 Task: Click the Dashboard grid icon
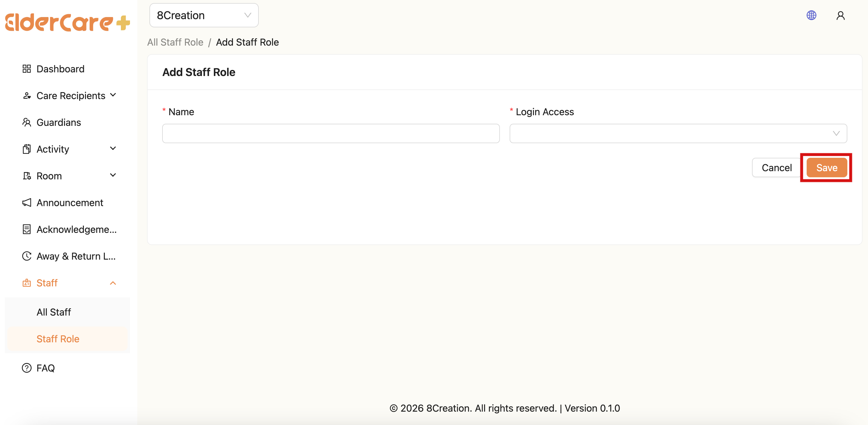point(27,69)
